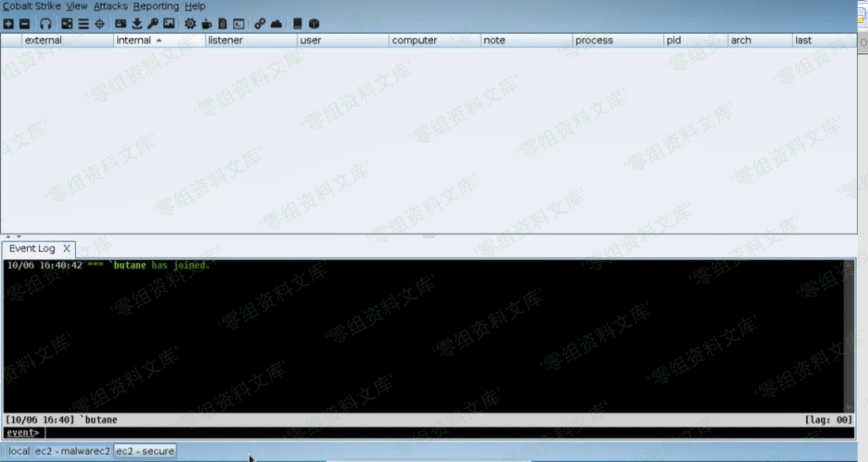Show targets view crosshair icon

100,24
